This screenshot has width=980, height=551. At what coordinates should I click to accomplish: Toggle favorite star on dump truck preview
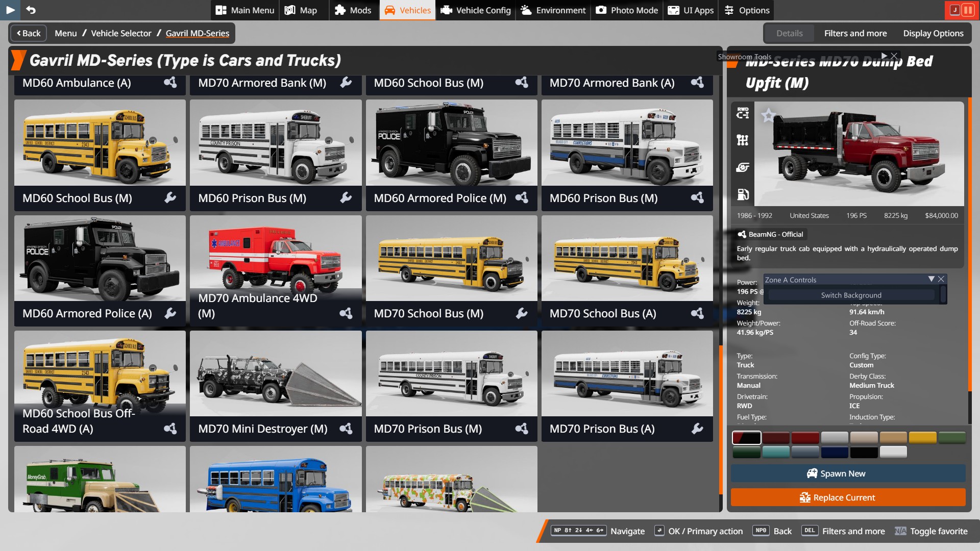click(x=768, y=115)
